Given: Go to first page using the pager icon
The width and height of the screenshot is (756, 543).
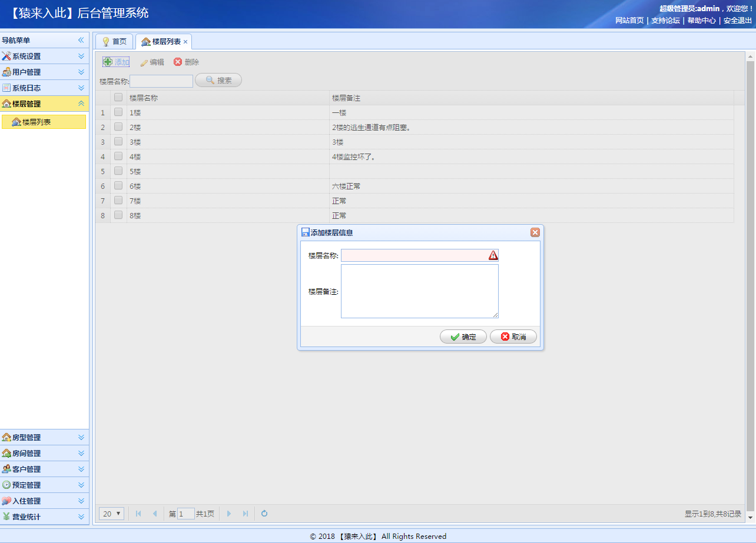Looking at the screenshot, I should [138, 514].
